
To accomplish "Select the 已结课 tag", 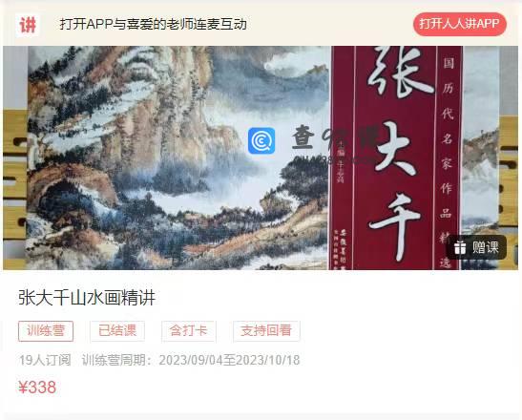I will pyautogui.click(x=117, y=331).
